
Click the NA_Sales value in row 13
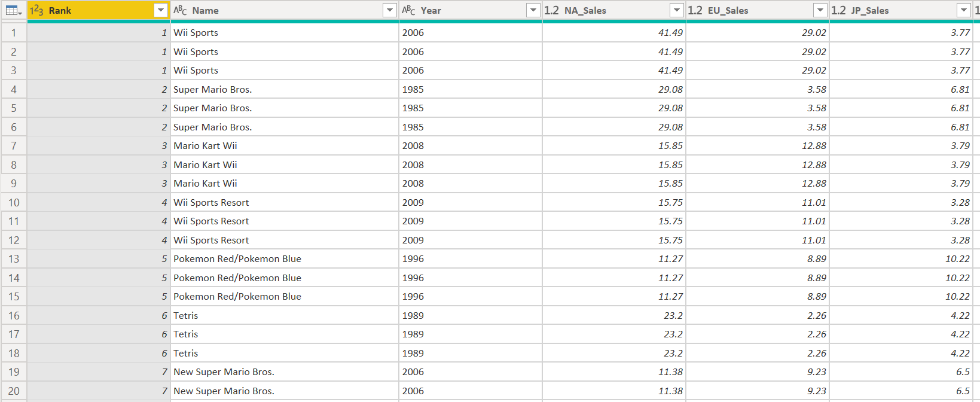point(670,259)
